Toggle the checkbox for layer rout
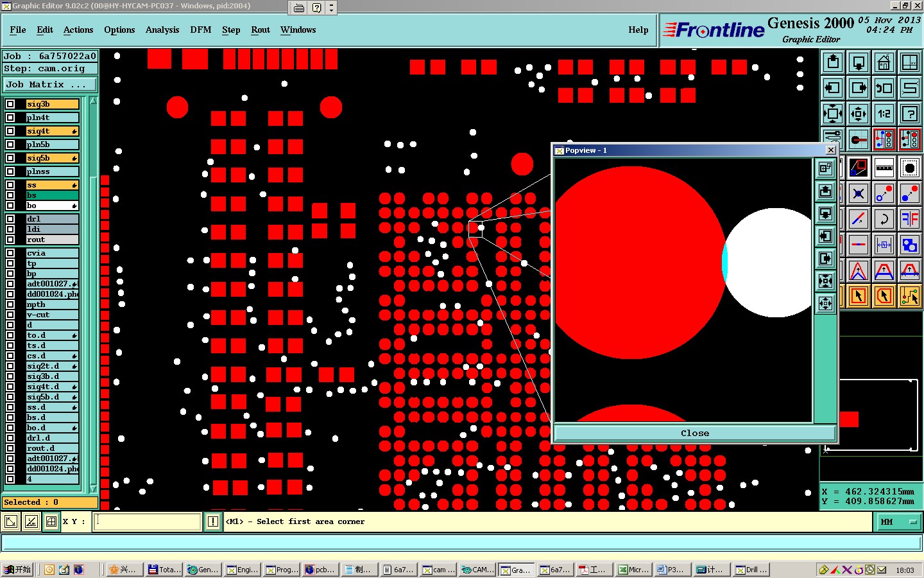 tap(10, 240)
